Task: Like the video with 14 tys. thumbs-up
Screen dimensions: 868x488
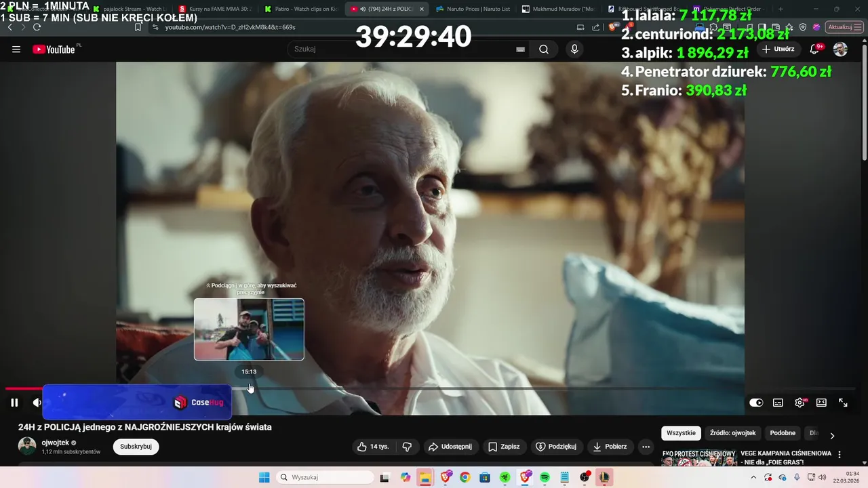Action: pos(374,447)
